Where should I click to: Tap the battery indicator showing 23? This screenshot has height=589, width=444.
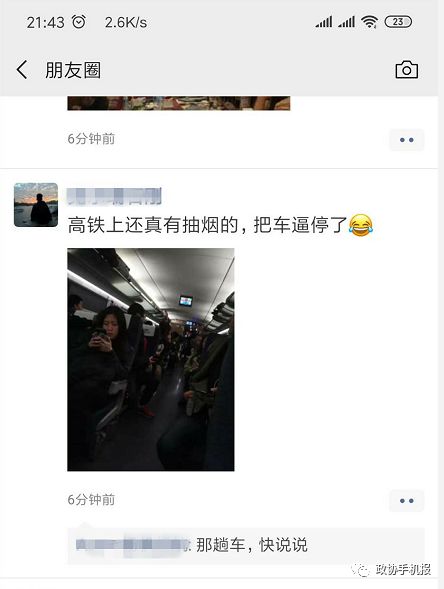point(398,22)
